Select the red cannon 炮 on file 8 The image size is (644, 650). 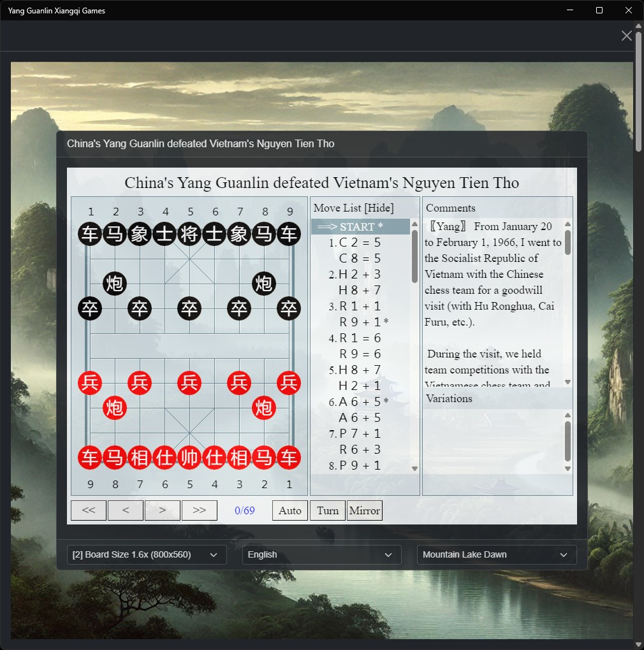115,408
